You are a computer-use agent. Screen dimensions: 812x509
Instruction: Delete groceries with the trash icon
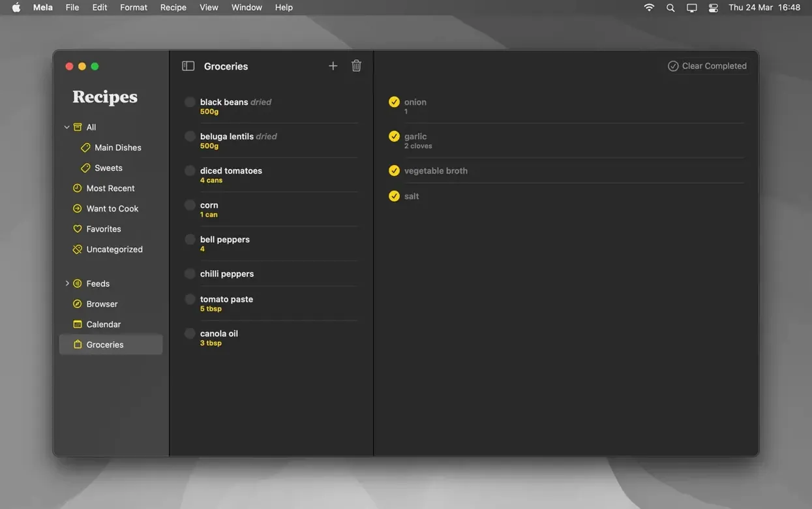pos(356,66)
